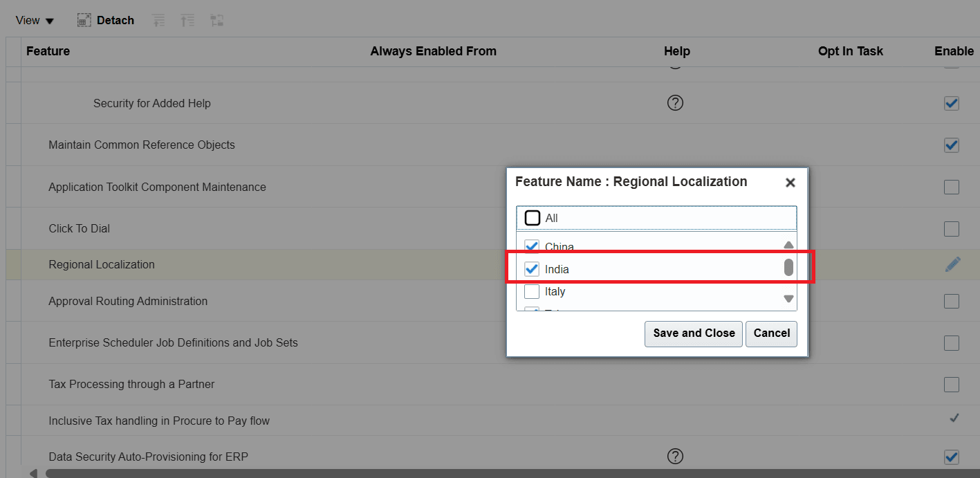
Task: Click the scroll-down arrow in the country list
Action: click(x=788, y=299)
